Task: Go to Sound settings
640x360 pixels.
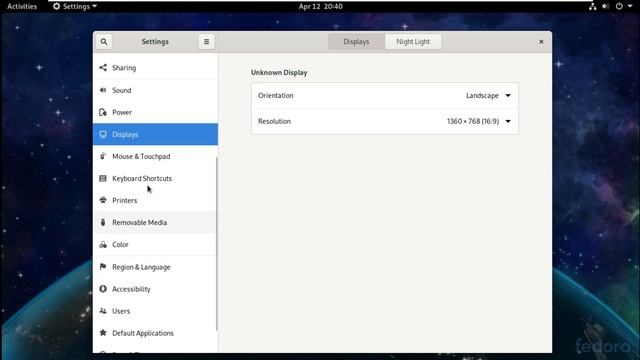Action: (x=155, y=90)
